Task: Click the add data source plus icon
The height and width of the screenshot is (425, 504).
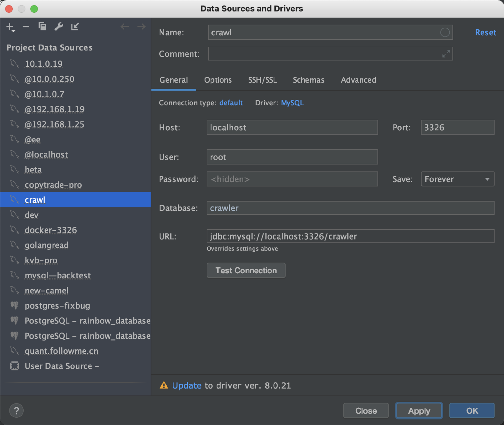Action: point(10,27)
